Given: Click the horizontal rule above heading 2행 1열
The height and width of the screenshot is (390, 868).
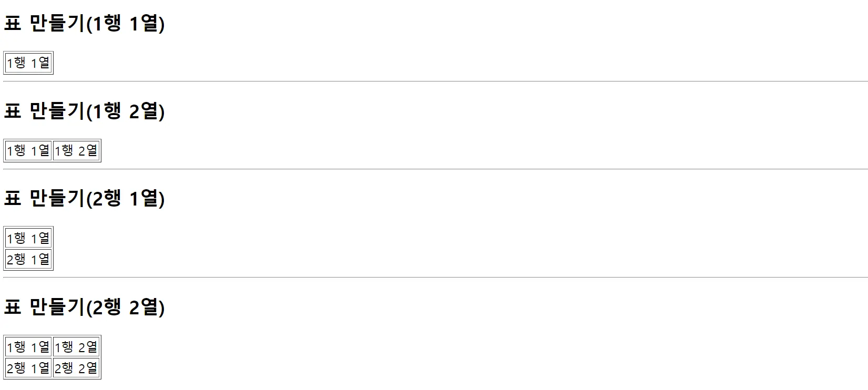Looking at the screenshot, I should click(x=436, y=169).
